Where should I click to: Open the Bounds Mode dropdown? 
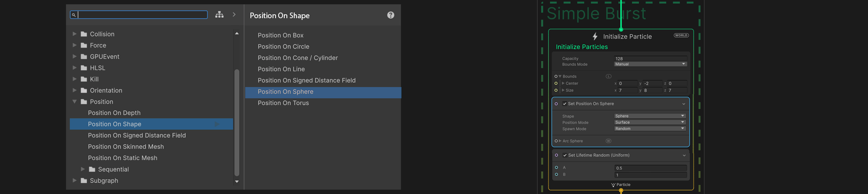tap(650, 64)
